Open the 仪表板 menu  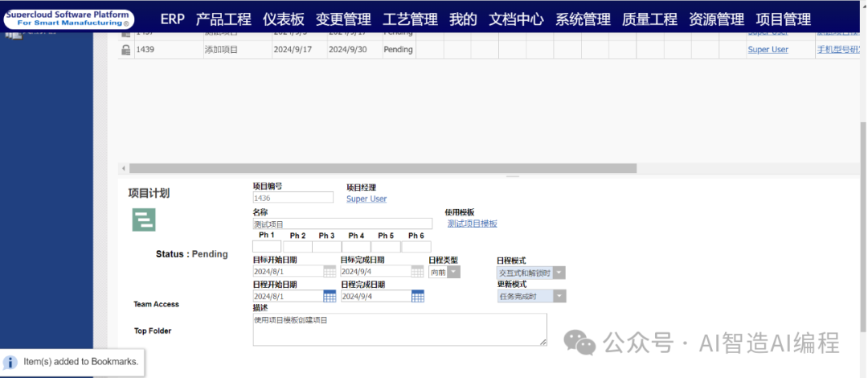pos(284,20)
